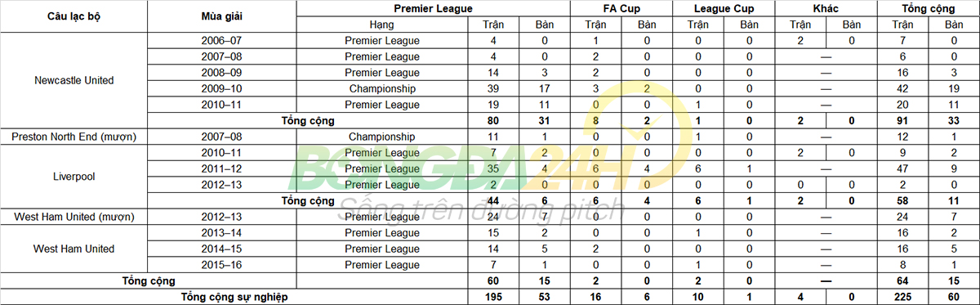Click the 2011–12 season cell

[221, 168]
